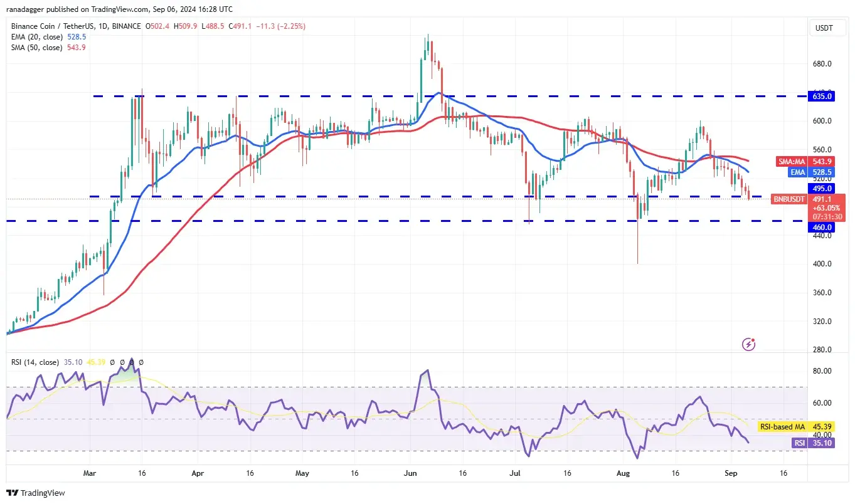The image size is (855, 504).
Task: Click the 320.0 price axis tick
Action: [x=822, y=321]
